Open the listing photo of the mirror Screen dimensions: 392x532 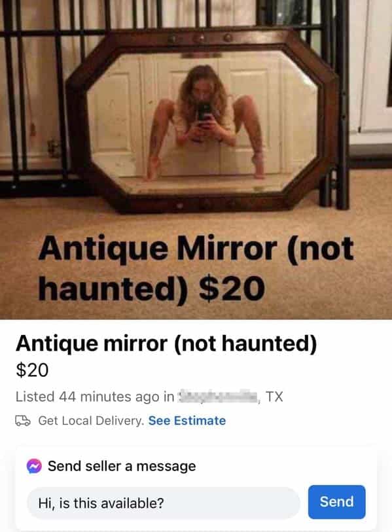pyautogui.click(x=196, y=160)
